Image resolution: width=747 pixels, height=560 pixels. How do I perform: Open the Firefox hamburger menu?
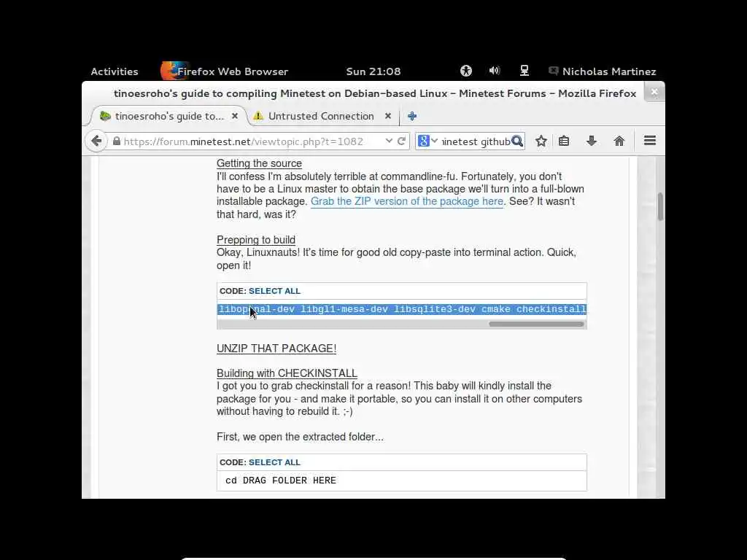coord(650,141)
